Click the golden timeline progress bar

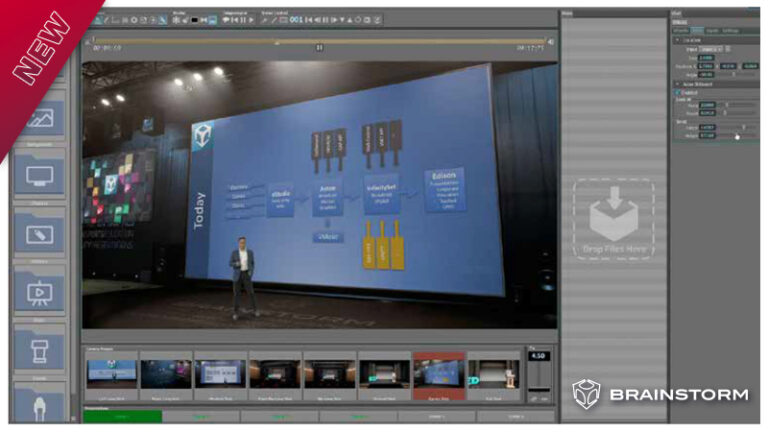[318, 41]
